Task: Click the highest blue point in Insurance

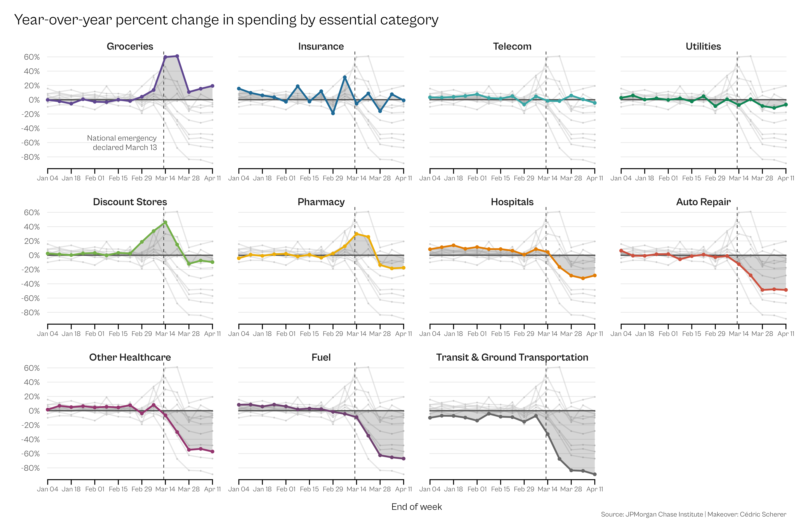Action: [x=345, y=77]
